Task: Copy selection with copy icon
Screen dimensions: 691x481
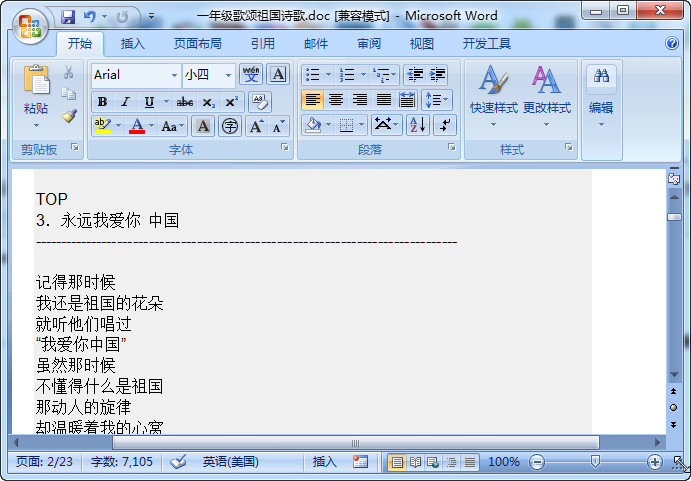Action: 69,93
